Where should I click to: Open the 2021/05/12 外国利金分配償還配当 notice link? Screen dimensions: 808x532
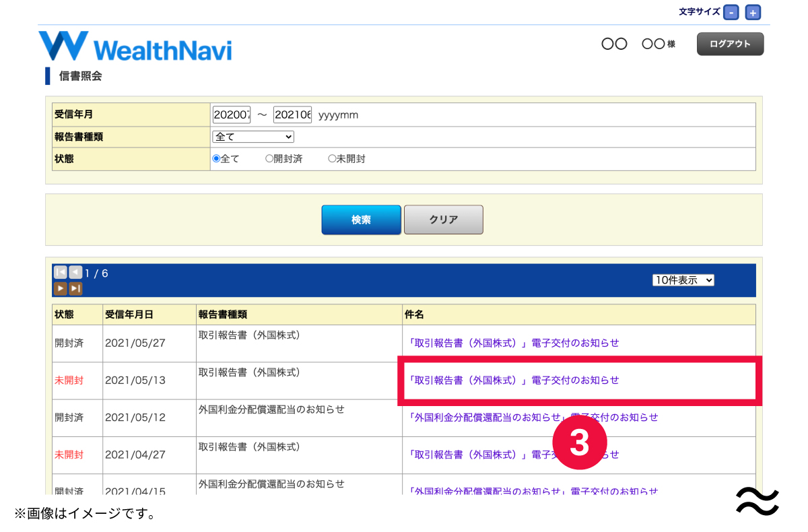(533, 417)
